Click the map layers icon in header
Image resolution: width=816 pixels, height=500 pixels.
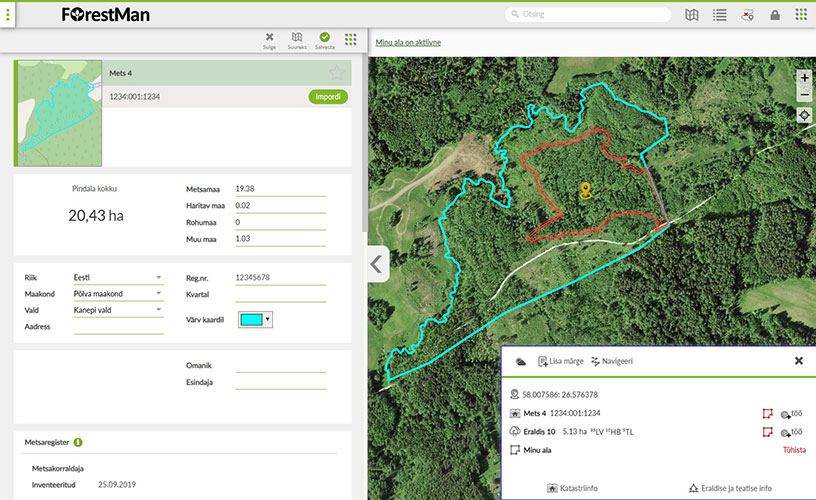(x=692, y=15)
